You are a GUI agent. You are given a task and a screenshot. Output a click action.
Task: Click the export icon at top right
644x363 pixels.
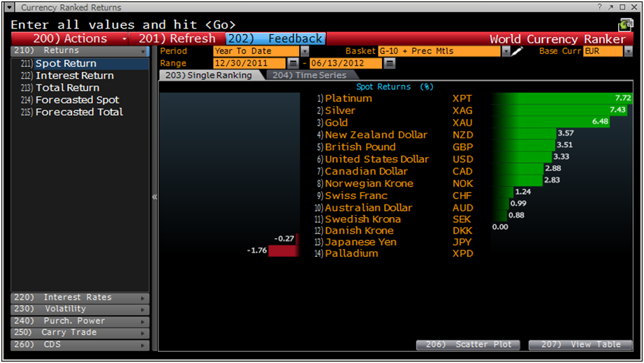point(626,24)
